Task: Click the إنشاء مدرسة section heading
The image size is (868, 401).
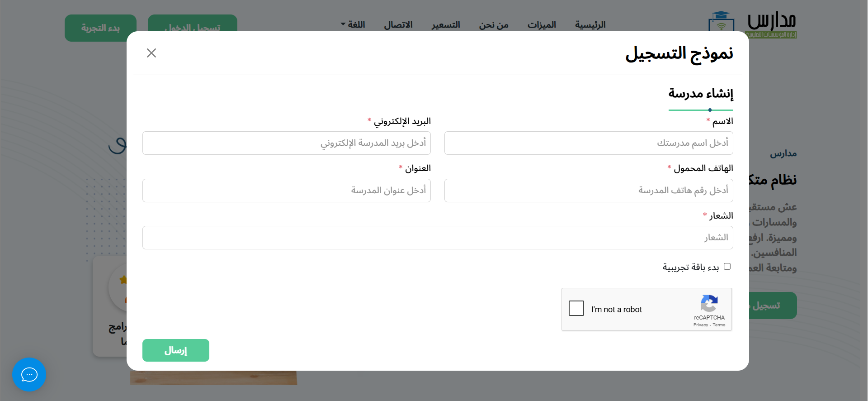Action: 701,94
